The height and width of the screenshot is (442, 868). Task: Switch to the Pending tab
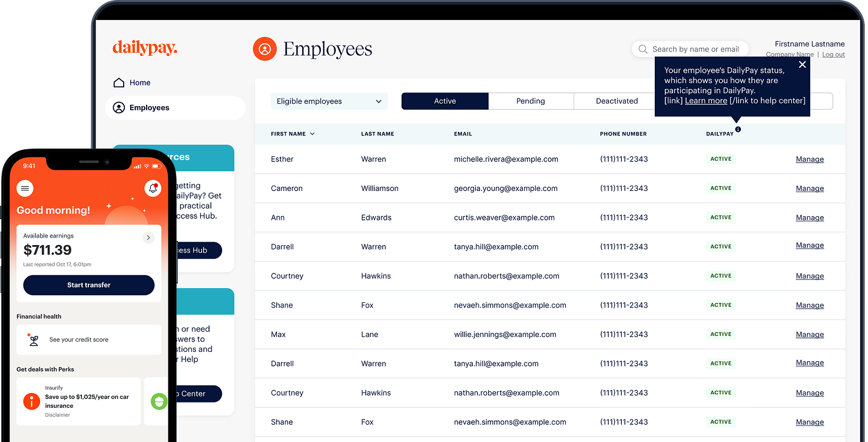(x=530, y=101)
